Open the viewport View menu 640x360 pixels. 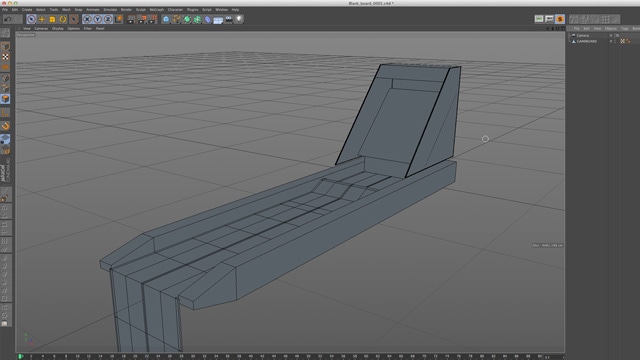[x=27, y=29]
